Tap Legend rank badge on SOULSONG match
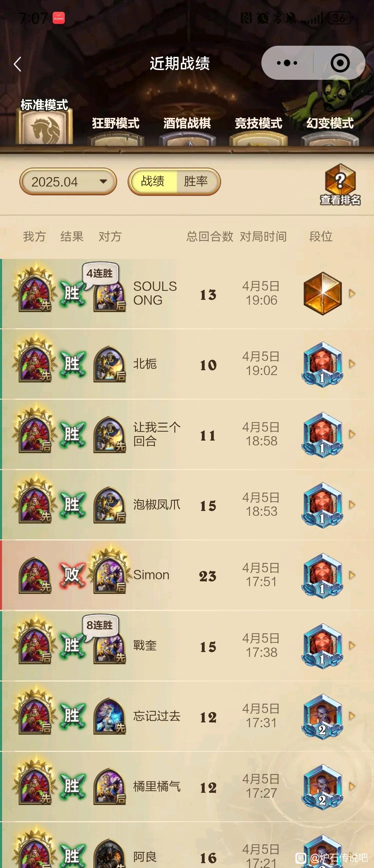The height and width of the screenshot is (868, 374). [323, 293]
